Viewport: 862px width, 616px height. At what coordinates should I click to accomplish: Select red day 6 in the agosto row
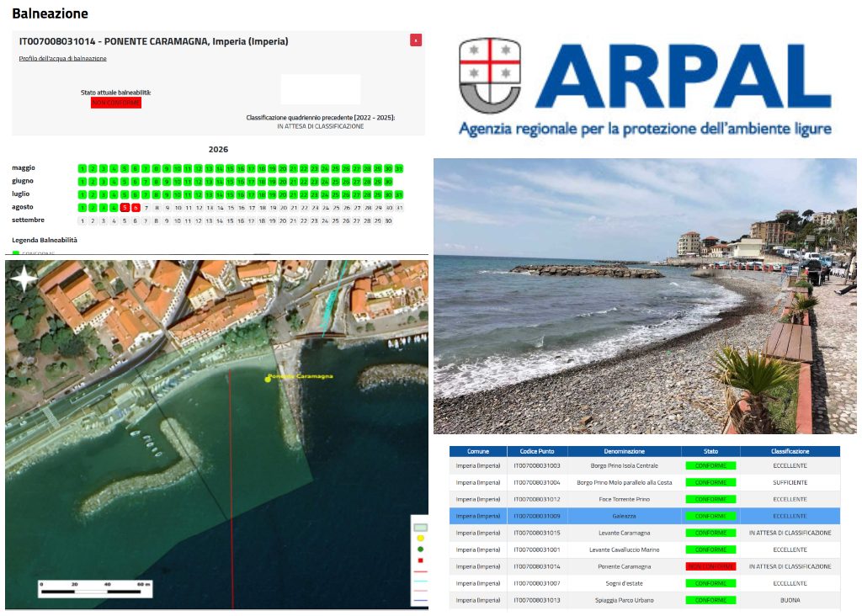point(136,208)
